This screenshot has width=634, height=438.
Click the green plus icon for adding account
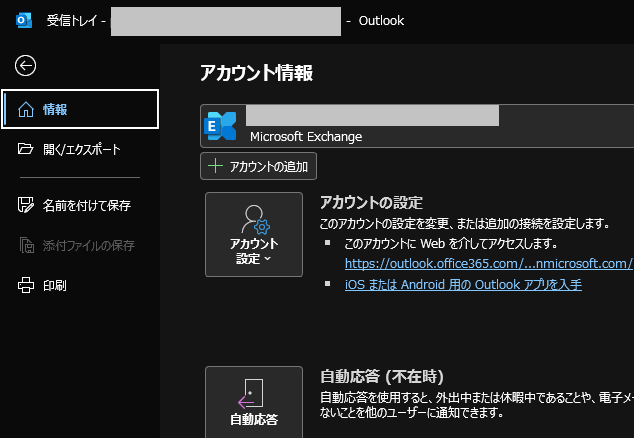216,166
